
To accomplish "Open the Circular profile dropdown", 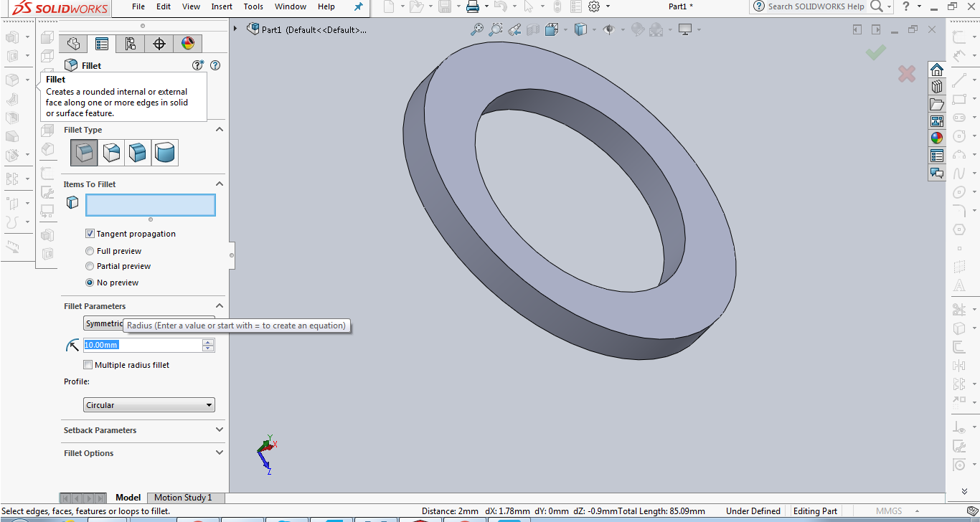I will point(149,405).
